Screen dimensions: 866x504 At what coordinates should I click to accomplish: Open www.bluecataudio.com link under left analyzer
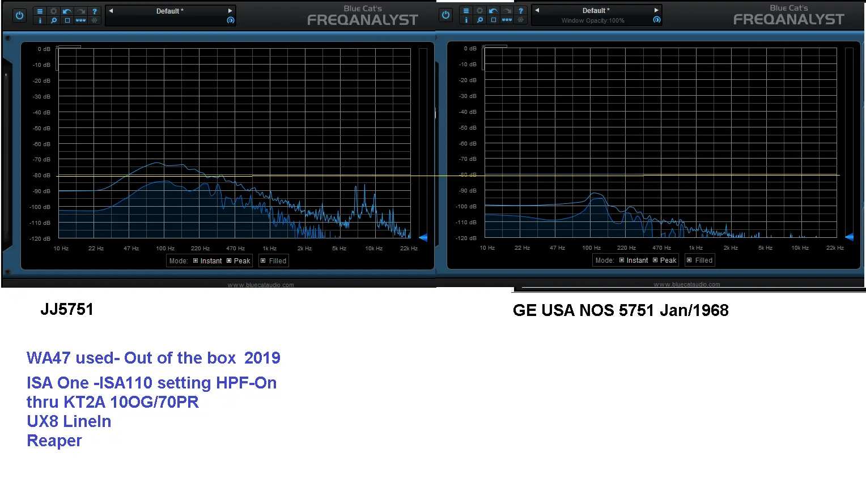pyautogui.click(x=261, y=285)
